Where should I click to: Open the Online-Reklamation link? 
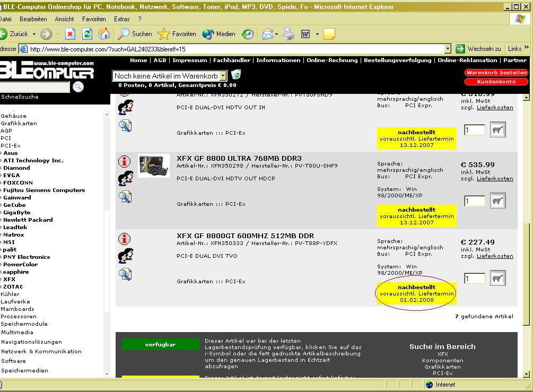(x=467, y=60)
